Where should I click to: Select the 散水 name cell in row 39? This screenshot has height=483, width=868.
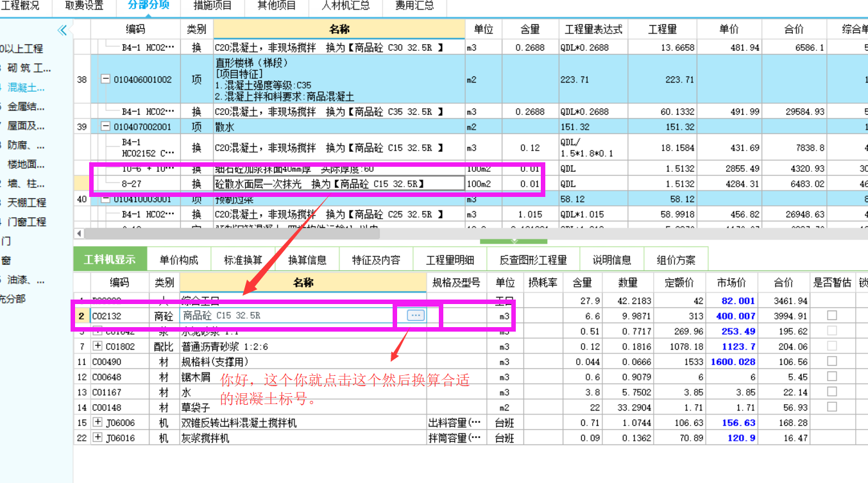339,127
